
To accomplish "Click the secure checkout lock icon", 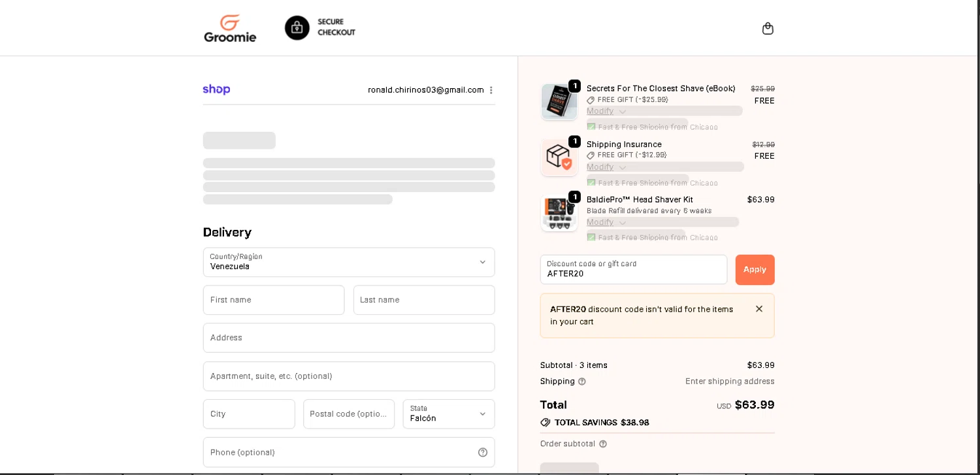I will click(297, 28).
